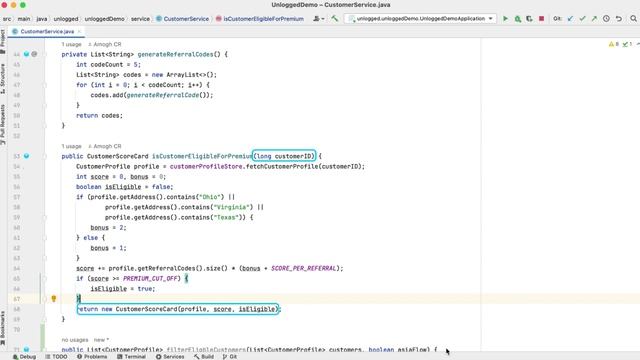Image resolution: width=640 pixels, height=360 pixels.
Task: Click 'Amogh CR' author hint above generateReferralCodes
Action: (105, 44)
